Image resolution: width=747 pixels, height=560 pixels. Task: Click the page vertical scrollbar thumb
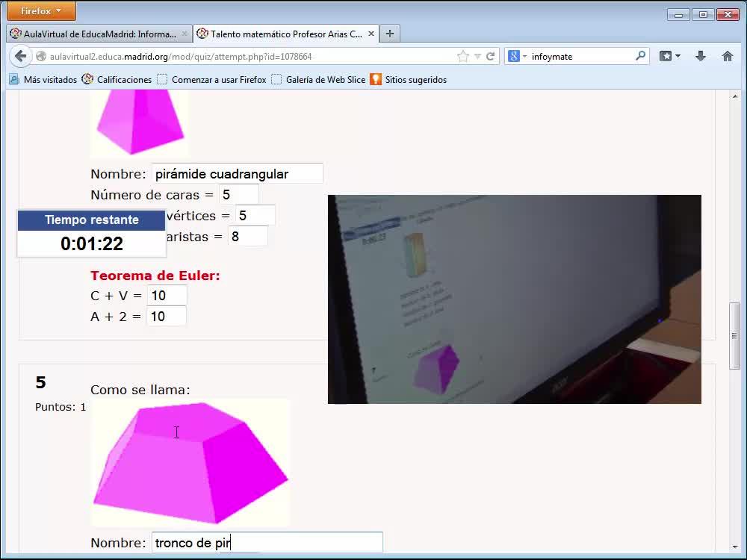(x=734, y=336)
